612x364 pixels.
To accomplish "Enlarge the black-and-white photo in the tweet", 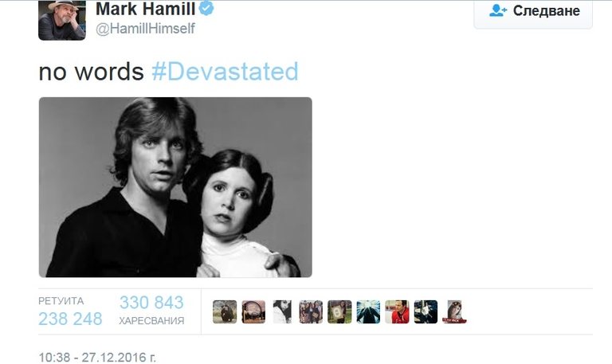I will tap(175, 187).
